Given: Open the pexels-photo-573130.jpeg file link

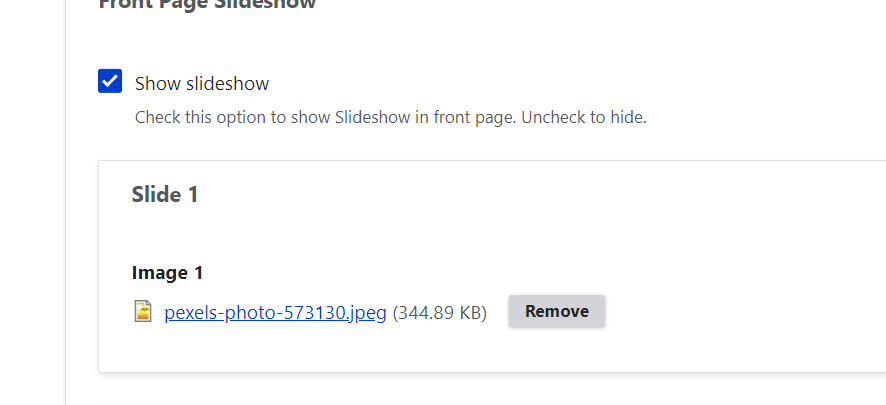Looking at the screenshot, I should (275, 312).
